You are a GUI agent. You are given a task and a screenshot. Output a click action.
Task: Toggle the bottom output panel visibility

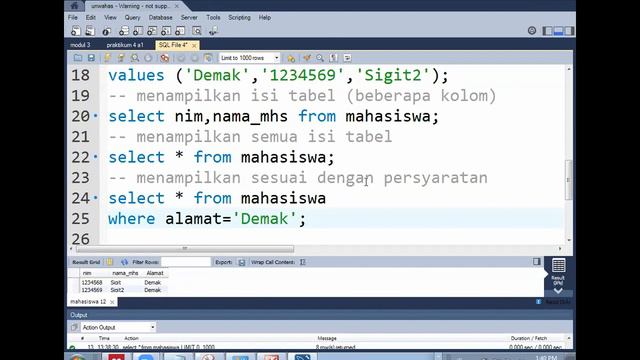(x=558, y=31)
